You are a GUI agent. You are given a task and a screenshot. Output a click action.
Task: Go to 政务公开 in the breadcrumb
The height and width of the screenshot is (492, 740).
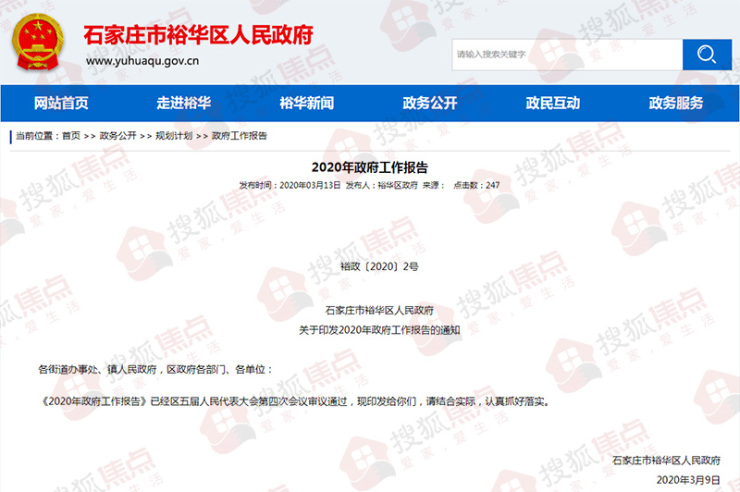(x=118, y=136)
